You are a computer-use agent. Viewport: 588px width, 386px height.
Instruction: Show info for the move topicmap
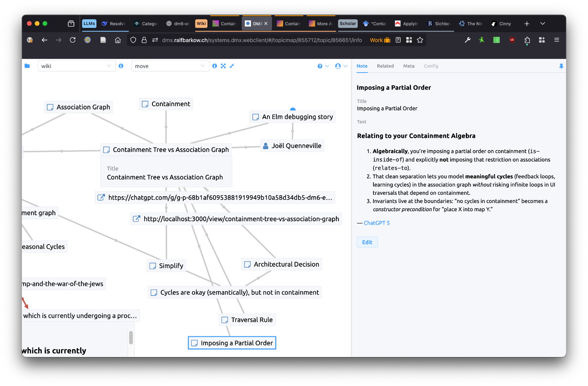click(215, 66)
